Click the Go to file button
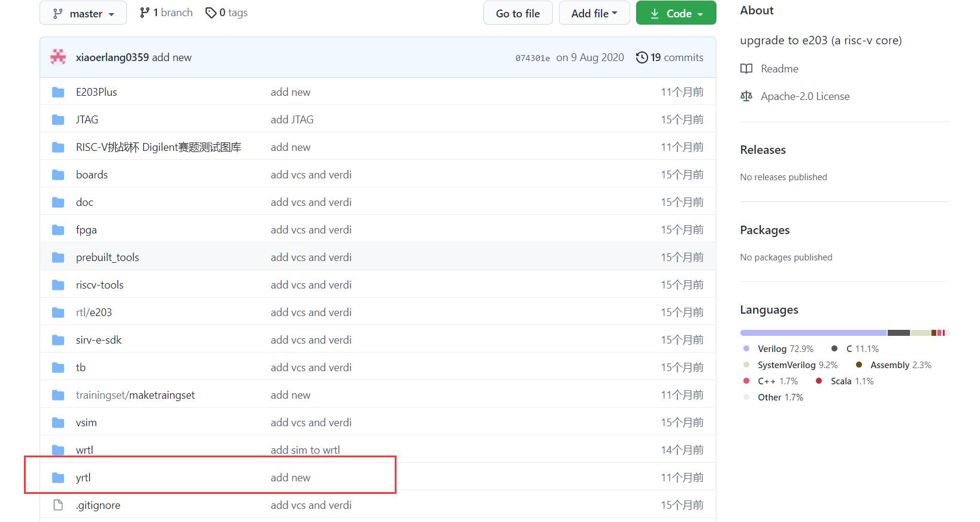Viewport: 980px width, 522px height. [x=518, y=13]
